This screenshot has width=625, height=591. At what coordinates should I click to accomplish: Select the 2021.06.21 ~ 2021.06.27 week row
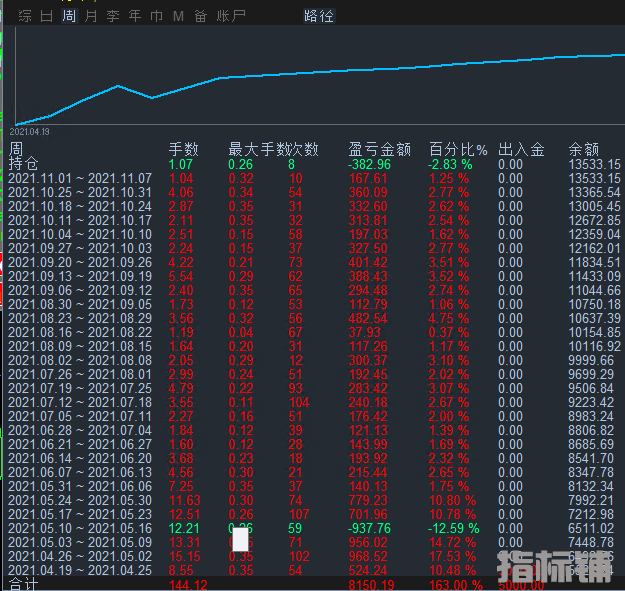314,444
